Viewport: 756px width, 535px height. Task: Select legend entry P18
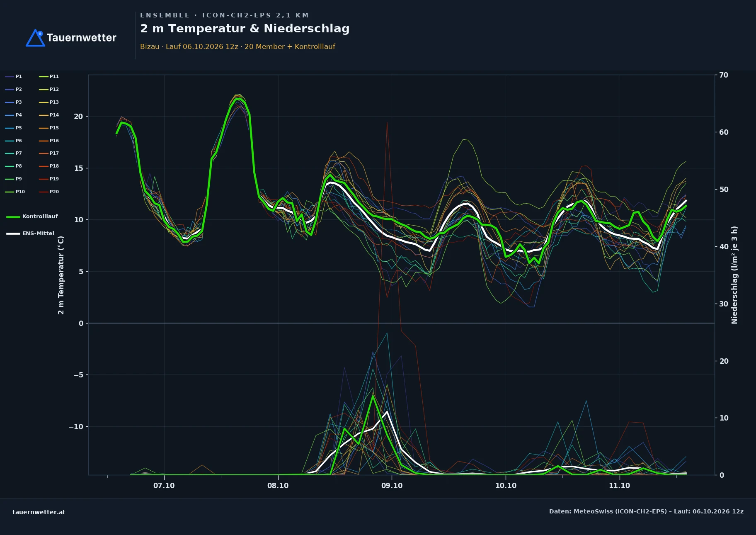click(x=49, y=166)
